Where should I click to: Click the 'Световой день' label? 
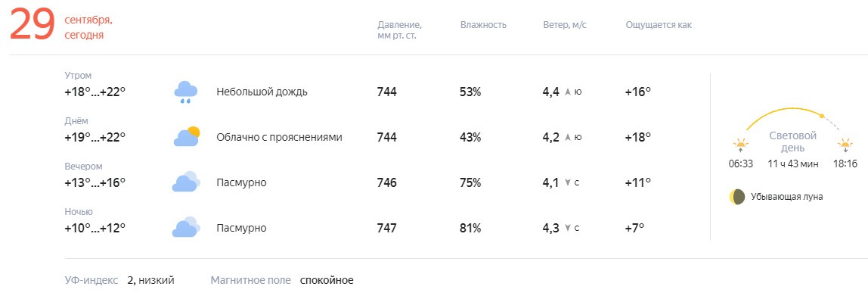pos(792,142)
